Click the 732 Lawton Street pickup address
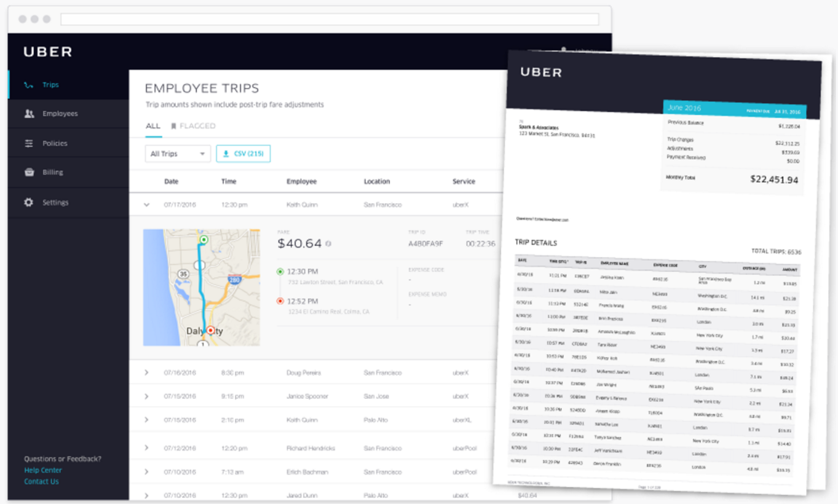 coord(336,282)
